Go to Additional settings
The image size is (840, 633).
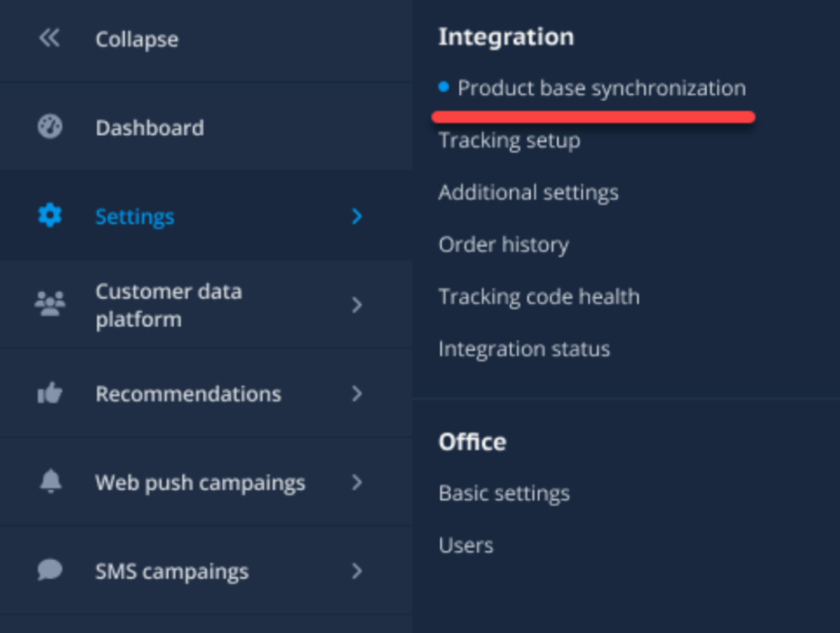click(528, 192)
